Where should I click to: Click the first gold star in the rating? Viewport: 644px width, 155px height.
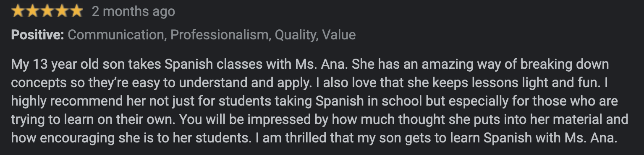[18, 11]
